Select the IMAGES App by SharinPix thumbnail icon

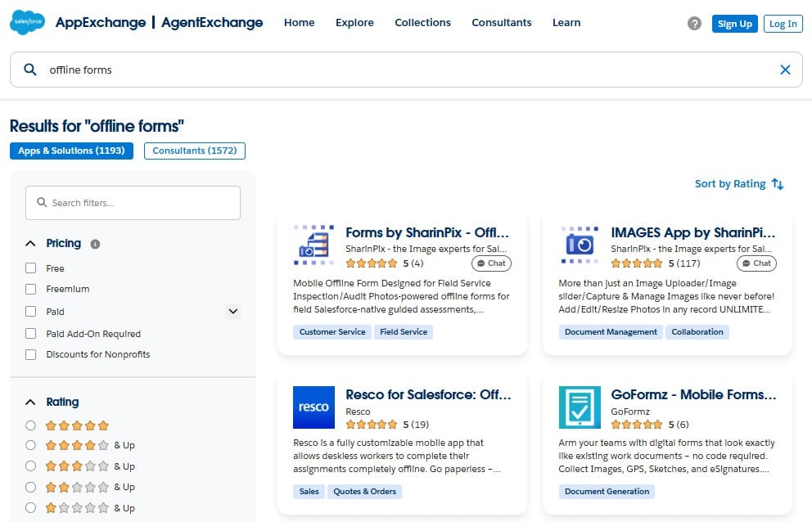[x=580, y=243]
